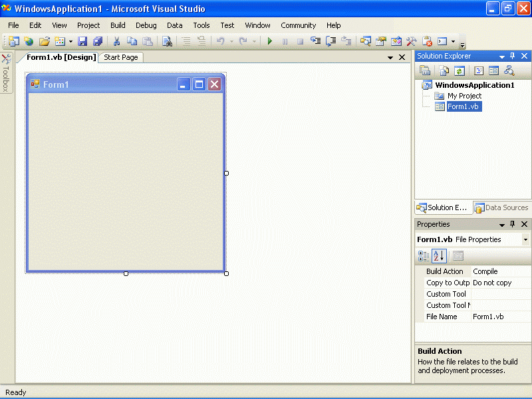This screenshot has height=399, width=532.
Task: Switch to the Start Page tab
Action: click(121, 57)
